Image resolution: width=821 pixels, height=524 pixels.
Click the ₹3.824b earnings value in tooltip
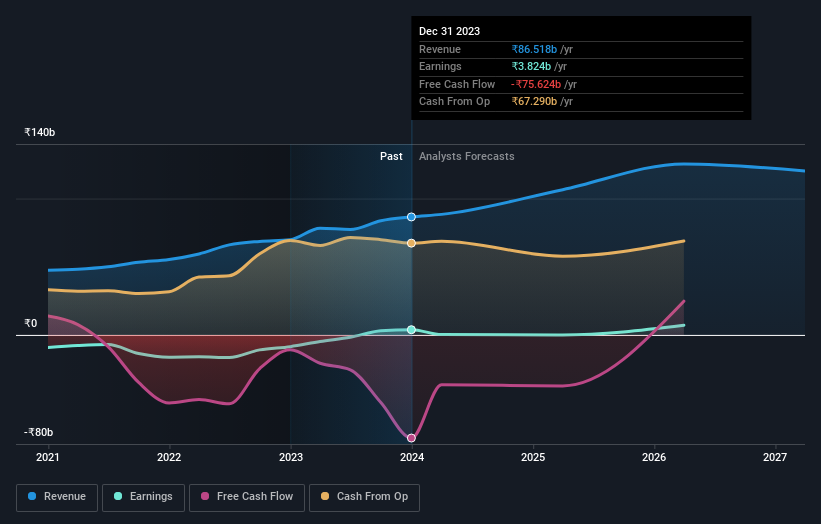tap(531, 66)
